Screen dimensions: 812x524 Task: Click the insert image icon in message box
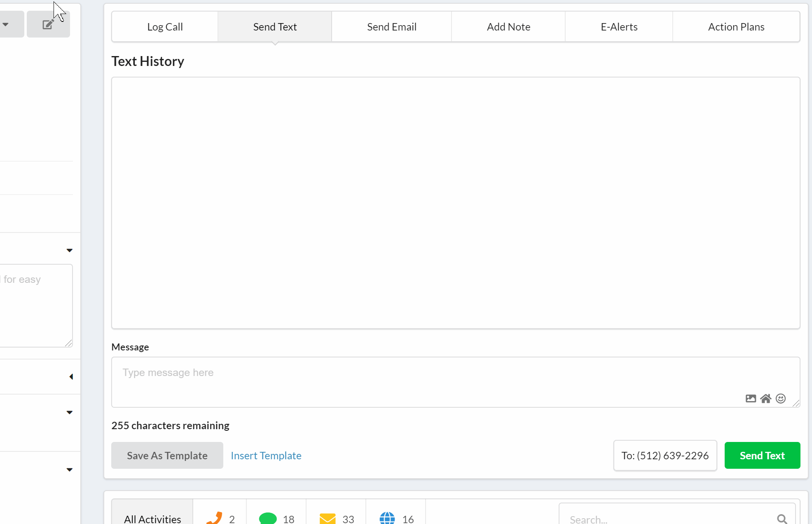[x=751, y=398]
